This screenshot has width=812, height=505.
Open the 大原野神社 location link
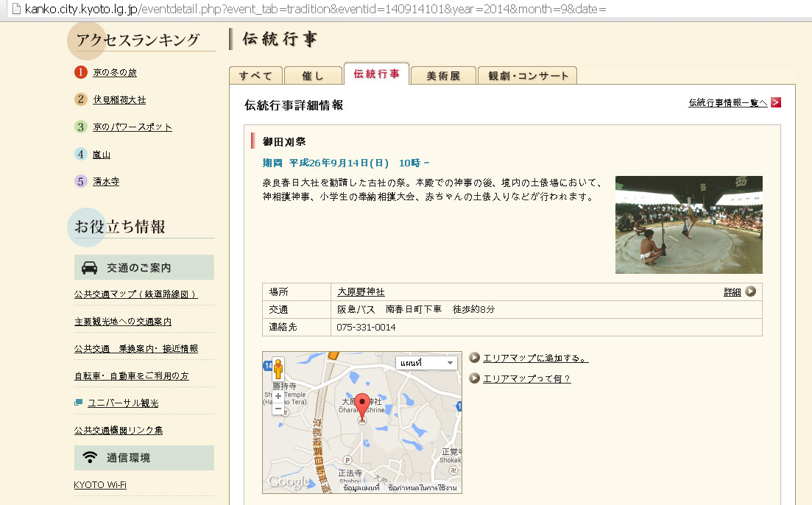(361, 292)
